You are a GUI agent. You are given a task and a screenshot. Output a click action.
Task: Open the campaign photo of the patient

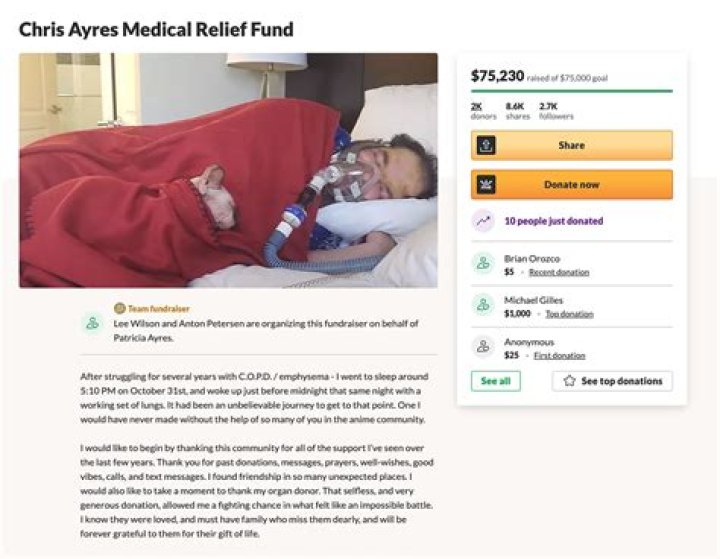coord(228,170)
